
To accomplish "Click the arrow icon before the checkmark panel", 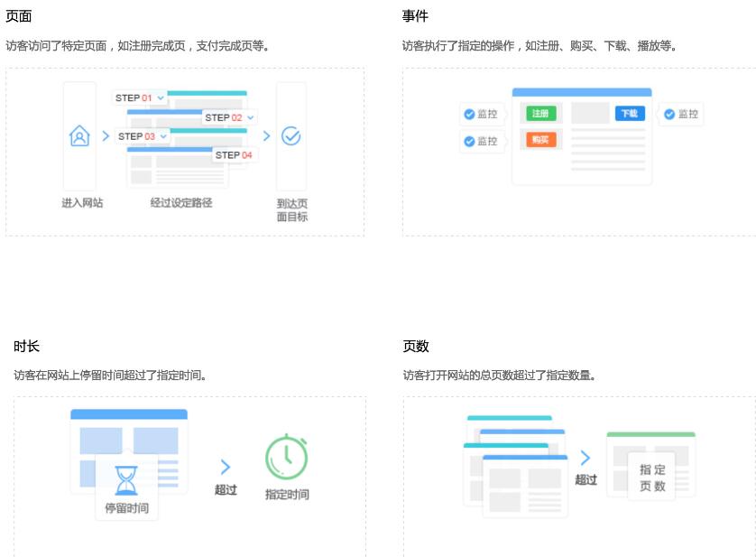I will tap(266, 136).
